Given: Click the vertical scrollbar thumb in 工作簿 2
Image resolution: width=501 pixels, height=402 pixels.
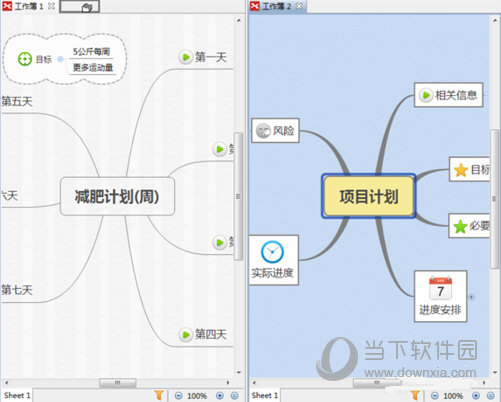Looking at the screenshot, I should coord(494,199).
